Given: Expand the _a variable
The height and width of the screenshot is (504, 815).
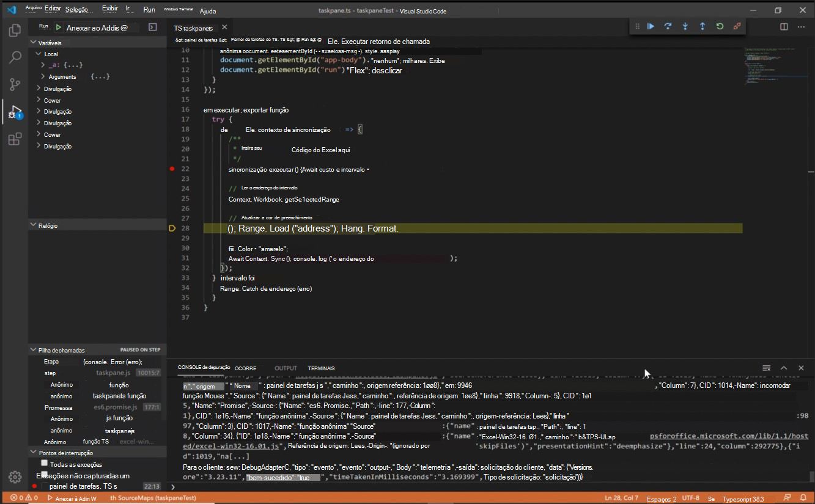Looking at the screenshot, I should click(43, 65).
